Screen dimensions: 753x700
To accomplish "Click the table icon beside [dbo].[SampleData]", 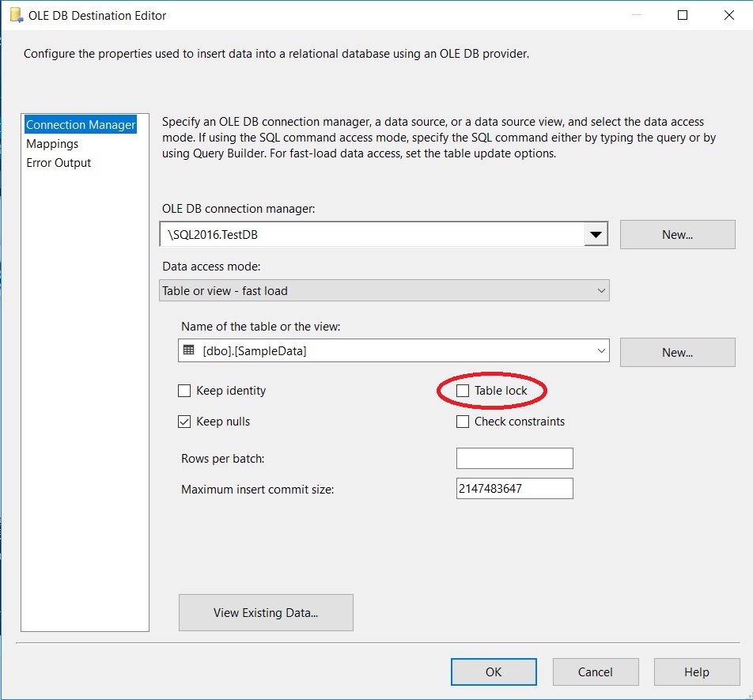I will tap(188, 351).
